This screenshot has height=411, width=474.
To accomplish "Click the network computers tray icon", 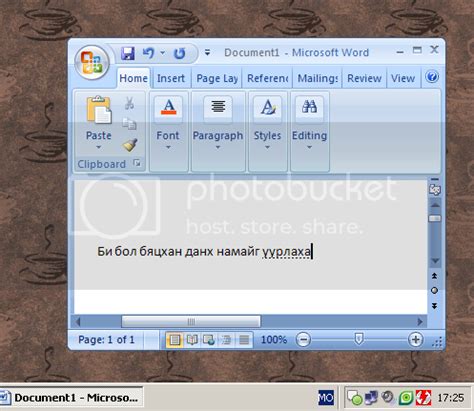I will click(371, 397).
